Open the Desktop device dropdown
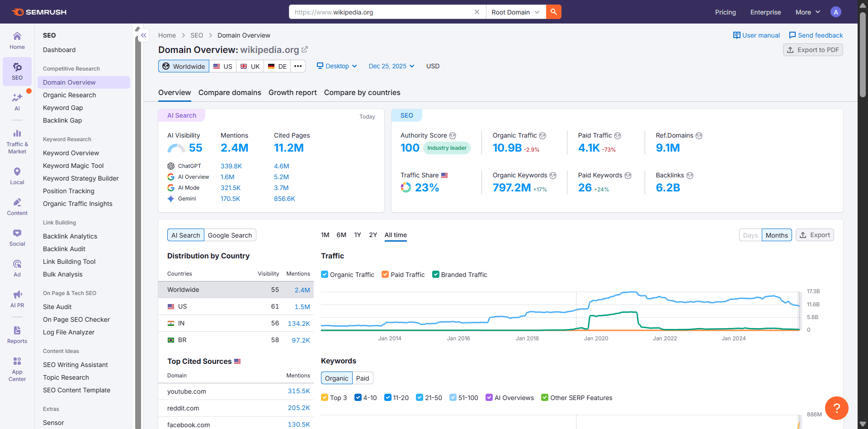This screenshot has height=429, width=868. 336,66
